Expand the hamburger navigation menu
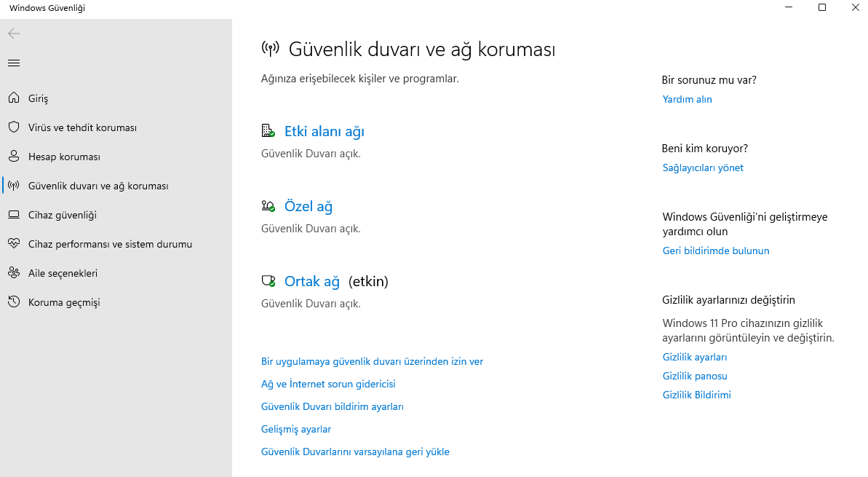The image size is (868, 477). click(13, 63)
